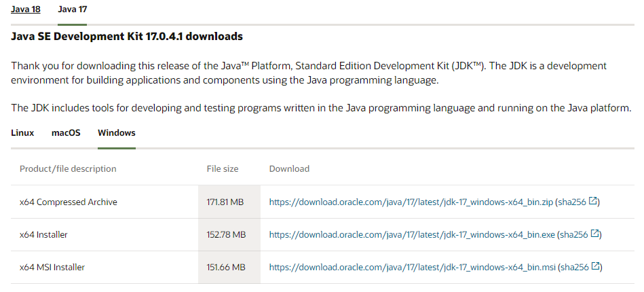Click the 151.66 MB file size
Image resolution: width=644 pixels, height=292 pixels.
pos(225,267)
